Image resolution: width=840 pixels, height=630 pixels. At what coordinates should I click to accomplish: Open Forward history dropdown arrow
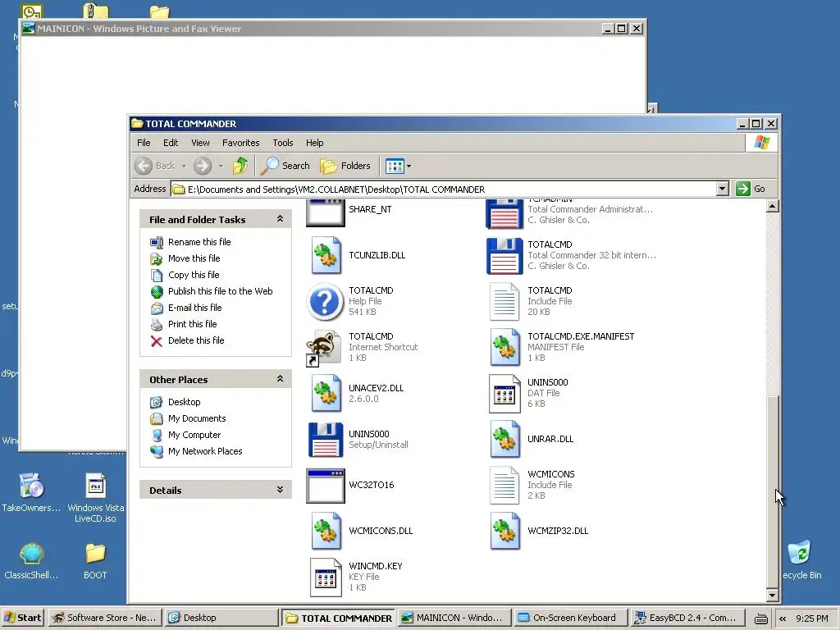(x=221, y=166)
